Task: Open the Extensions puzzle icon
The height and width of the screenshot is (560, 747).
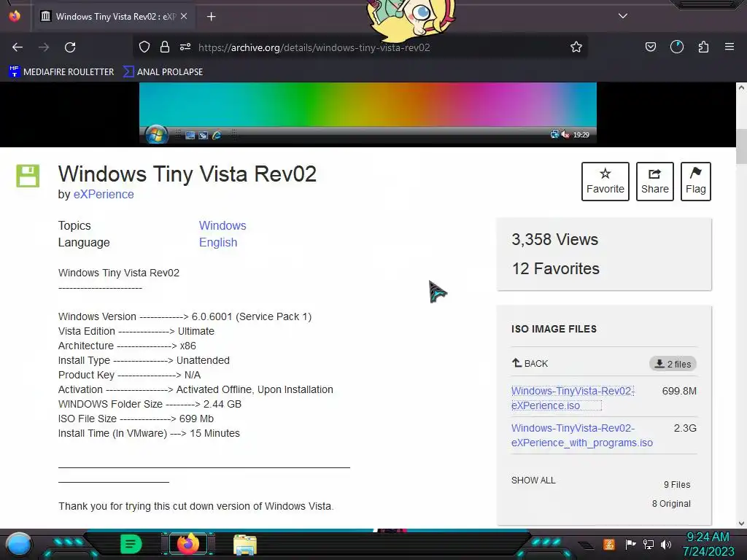Action: [703, 47]
